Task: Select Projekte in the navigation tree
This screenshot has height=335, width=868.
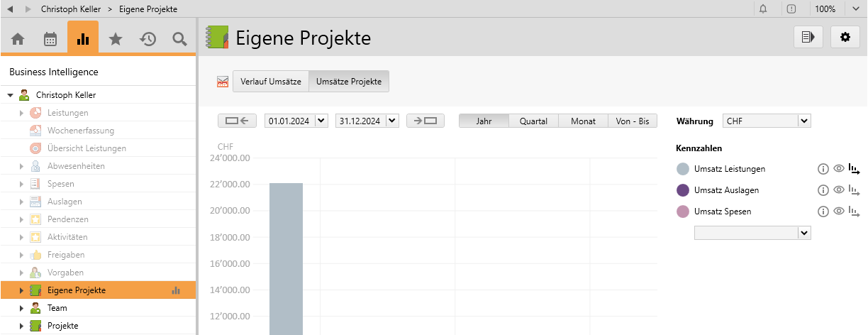Action: pos(62,326)
